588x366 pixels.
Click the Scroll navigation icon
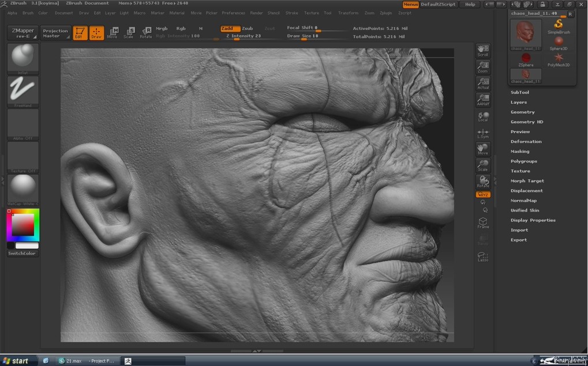pos(483,51)
